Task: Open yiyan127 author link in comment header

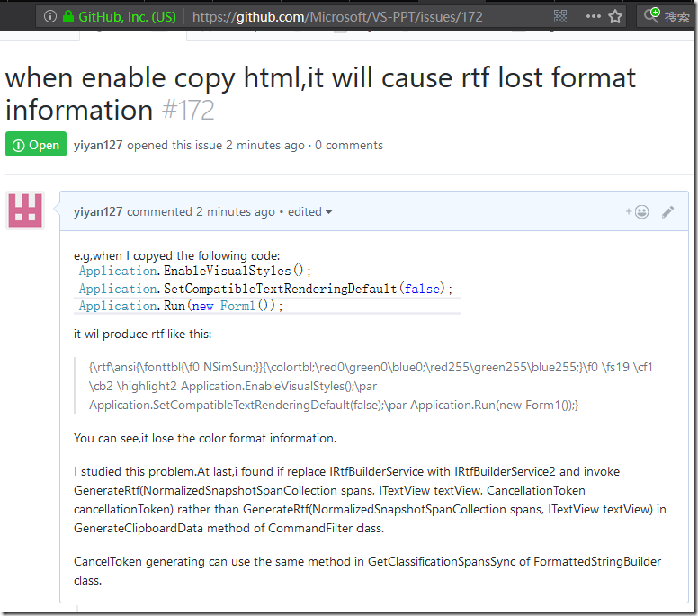Action: (98, 212)
